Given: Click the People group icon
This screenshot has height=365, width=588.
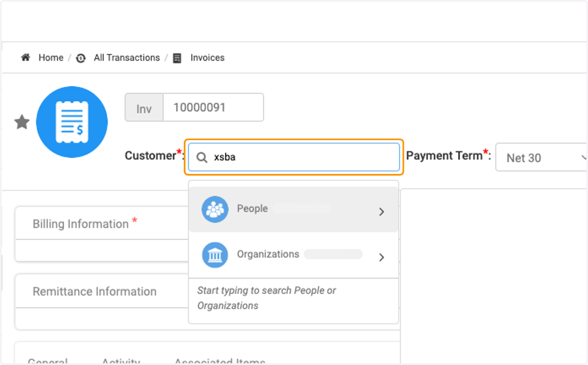Looking at the screenshot, I should 215,209.
